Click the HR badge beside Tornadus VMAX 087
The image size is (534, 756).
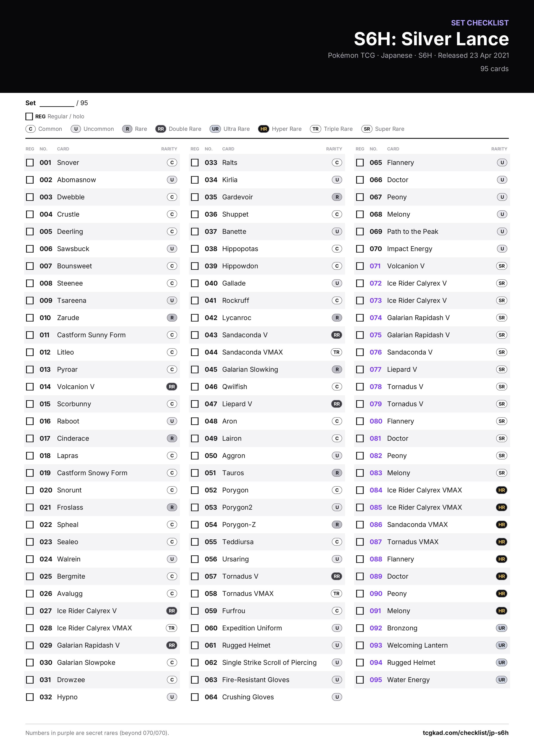coord(501,542)
